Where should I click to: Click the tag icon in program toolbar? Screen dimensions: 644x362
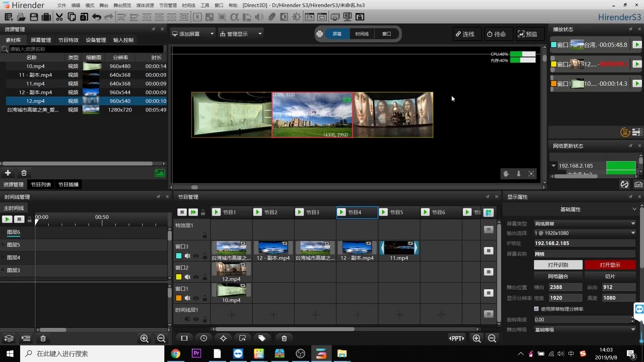point(262,338)
